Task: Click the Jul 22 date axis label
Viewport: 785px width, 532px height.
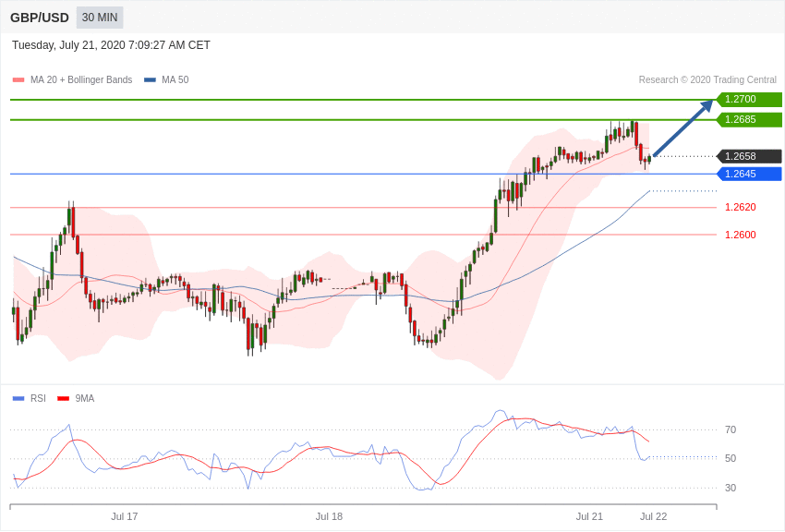Action: [653, 516]
